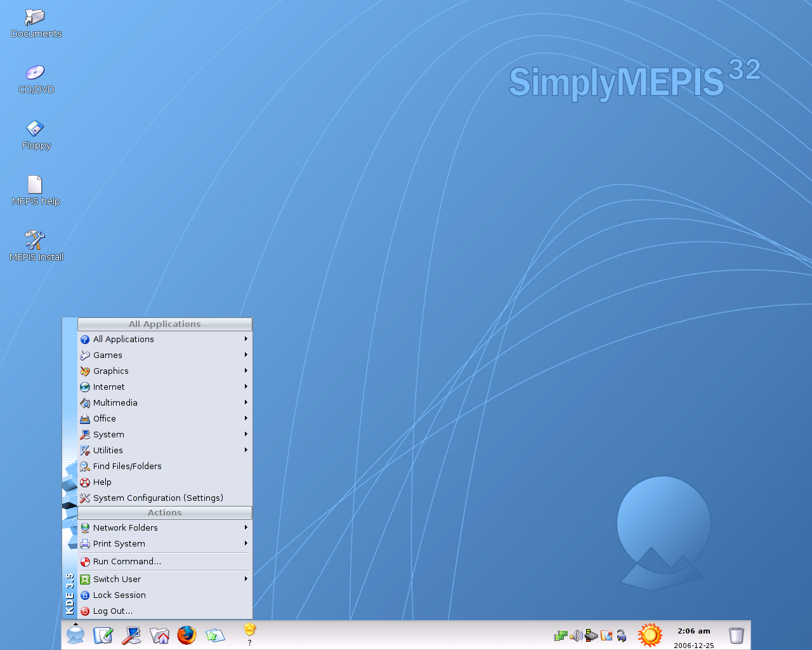Open the sun weather applet

650,635
